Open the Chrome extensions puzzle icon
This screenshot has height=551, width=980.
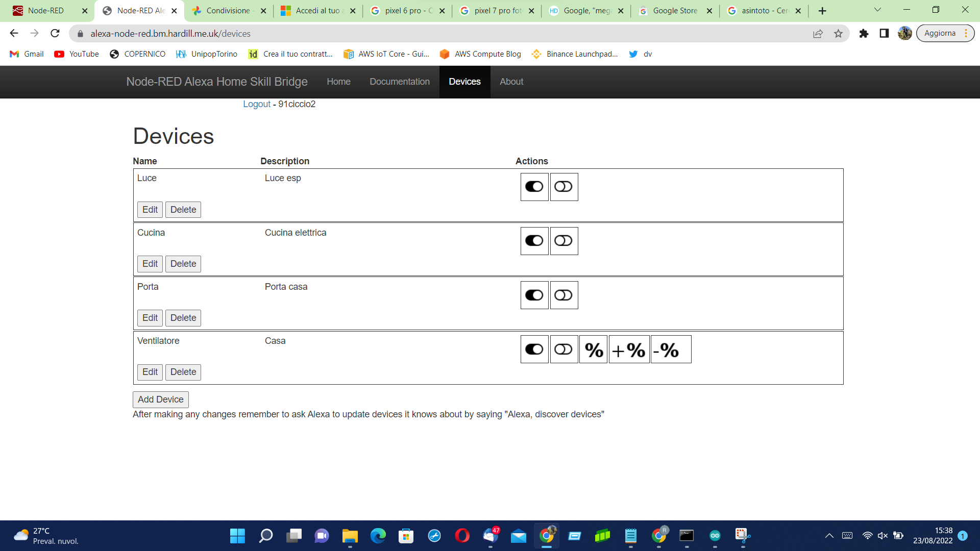coord(864,34)
